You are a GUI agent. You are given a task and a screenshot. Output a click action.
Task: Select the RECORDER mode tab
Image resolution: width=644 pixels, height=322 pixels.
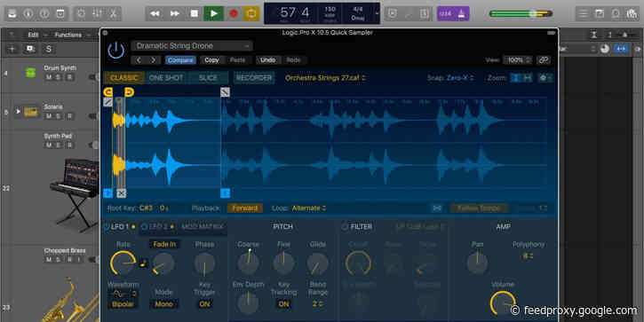[x=254, y=78]
